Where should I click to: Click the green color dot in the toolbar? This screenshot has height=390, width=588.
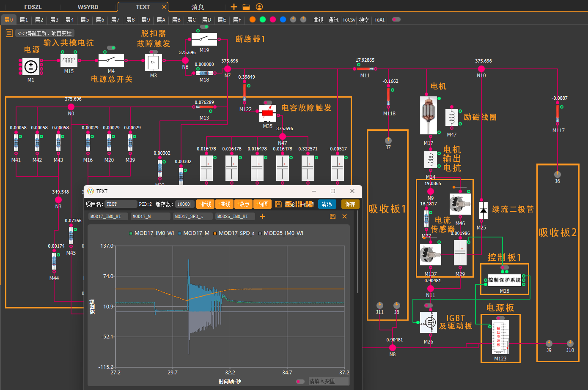coord(263,19)
